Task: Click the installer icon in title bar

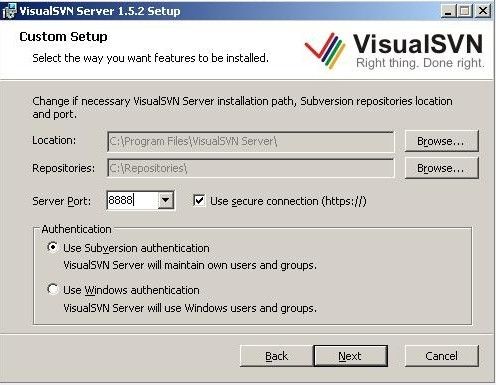Action: [x=8, y=11]
